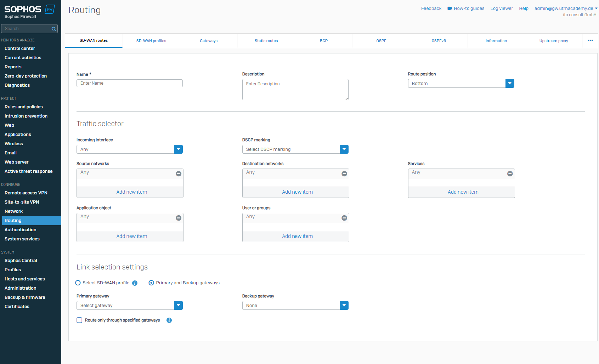
Task: Remove 'Any' from Source networks list
Action: pos(179,174)
